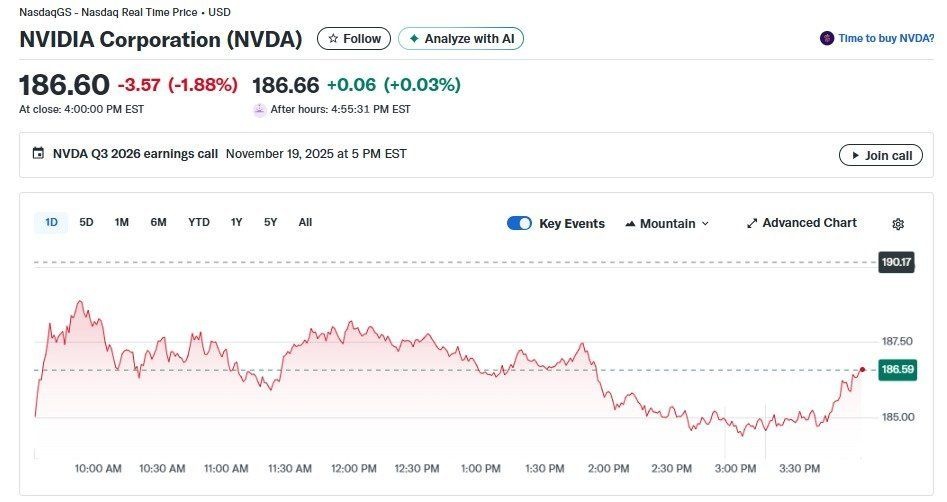Switch to the 5D time range
Image resolution: width=947 pixels, height=502 pixels.
86,223
